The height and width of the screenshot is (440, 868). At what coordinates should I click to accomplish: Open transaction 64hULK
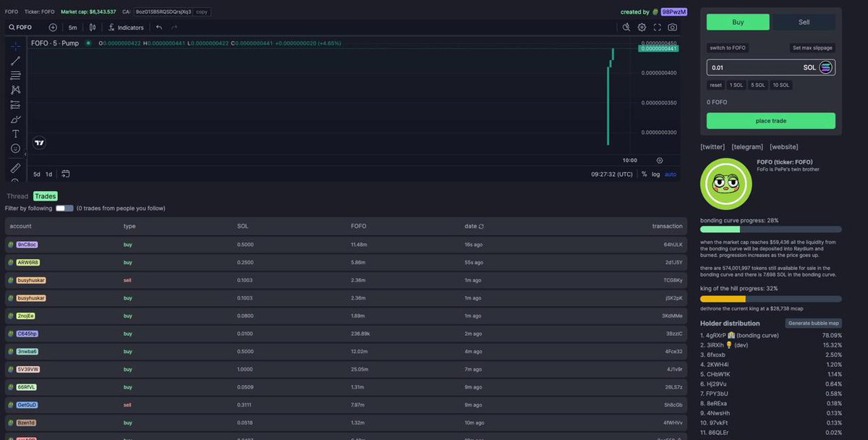tap(673, 245)
